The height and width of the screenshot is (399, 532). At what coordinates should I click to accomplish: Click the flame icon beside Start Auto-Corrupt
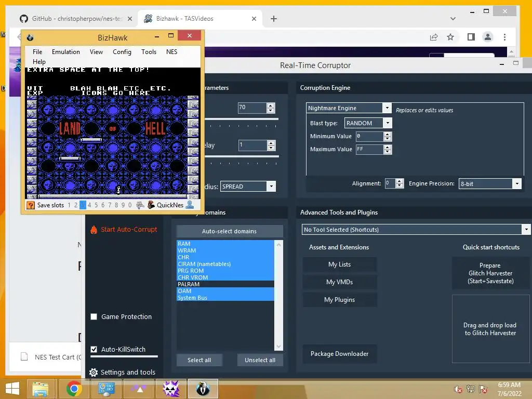(x=94, y=230)
